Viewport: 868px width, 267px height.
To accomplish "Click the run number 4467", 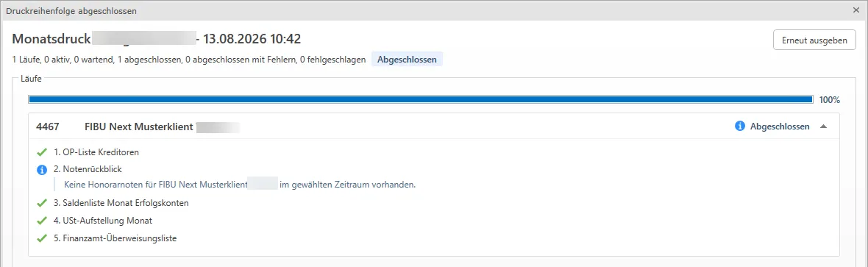I will tap(47, 127).
